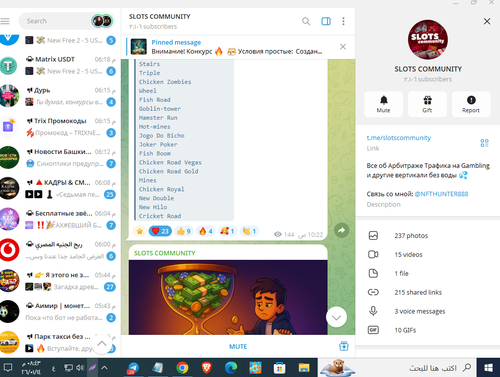Image resolution: width=500 pixels, height=377 pixels.
Task: Send a gift with the Gift button
Action: pos(427,104)
